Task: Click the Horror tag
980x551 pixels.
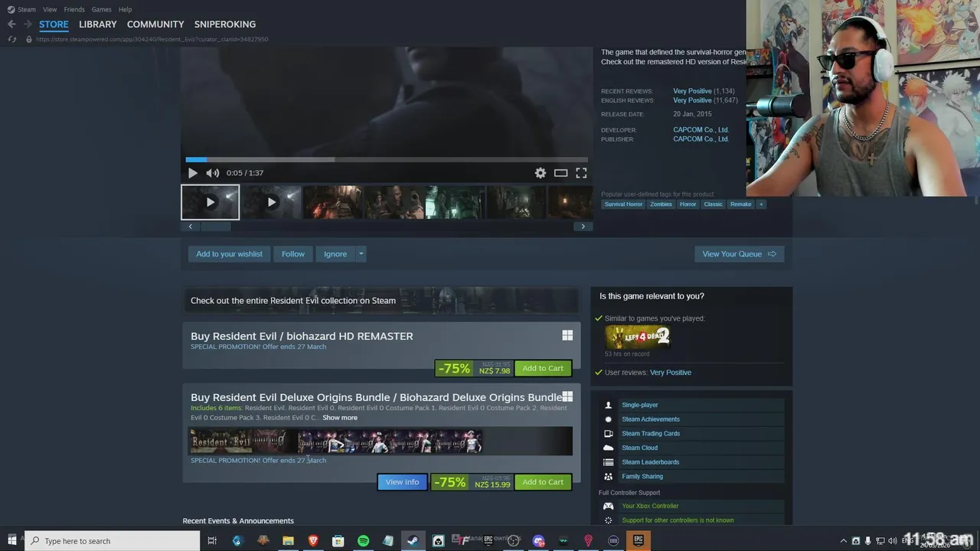Action: click(688, 204)
